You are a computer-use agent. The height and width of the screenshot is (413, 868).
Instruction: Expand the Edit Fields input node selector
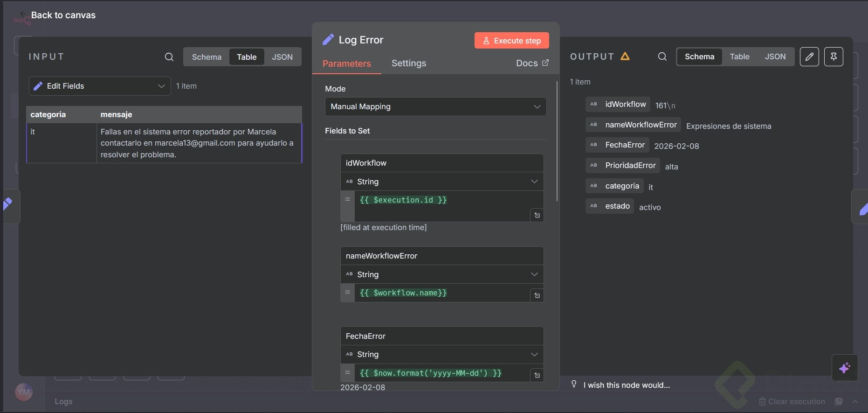(100, 86)
